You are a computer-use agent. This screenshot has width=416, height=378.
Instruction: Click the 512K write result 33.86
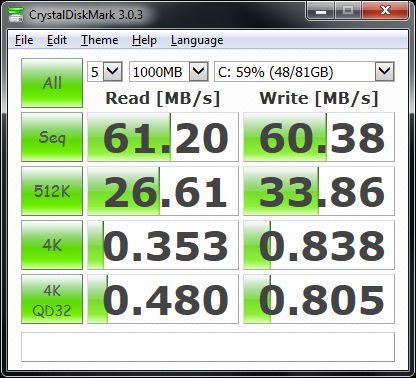coord(319,191)
